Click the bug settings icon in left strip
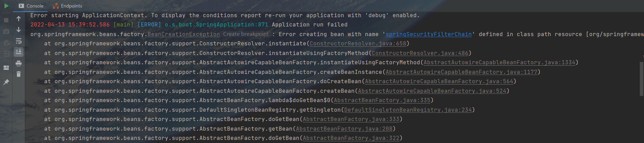The width and height of the screenshot is (644, 143). [x=6, y=43]
